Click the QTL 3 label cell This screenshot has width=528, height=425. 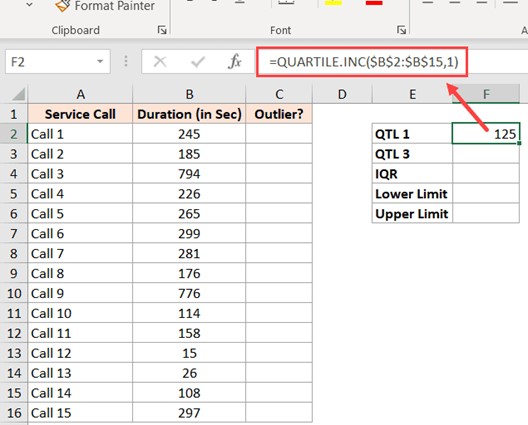(412, 154)
